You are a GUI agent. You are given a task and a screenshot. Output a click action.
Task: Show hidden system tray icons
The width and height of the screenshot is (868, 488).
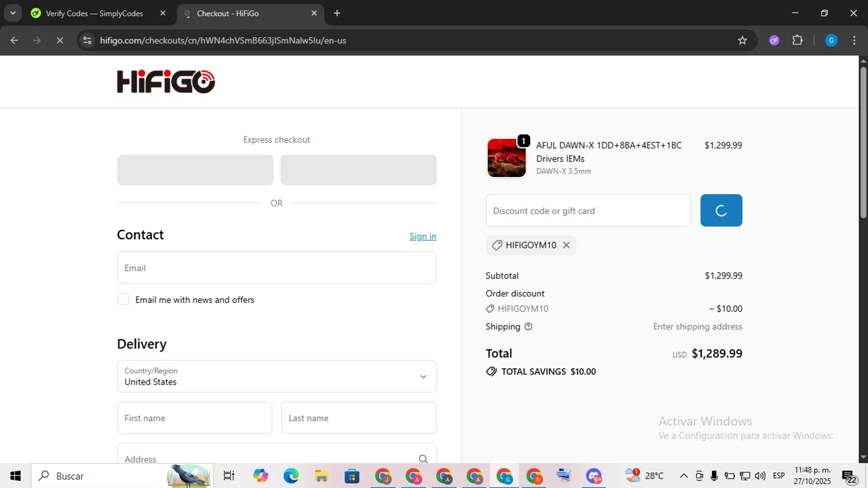tap(684, 476)
